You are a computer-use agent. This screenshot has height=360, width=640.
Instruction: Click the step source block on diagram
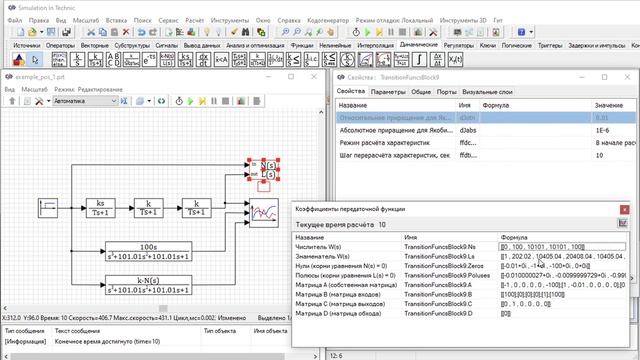tap(48, 208)
